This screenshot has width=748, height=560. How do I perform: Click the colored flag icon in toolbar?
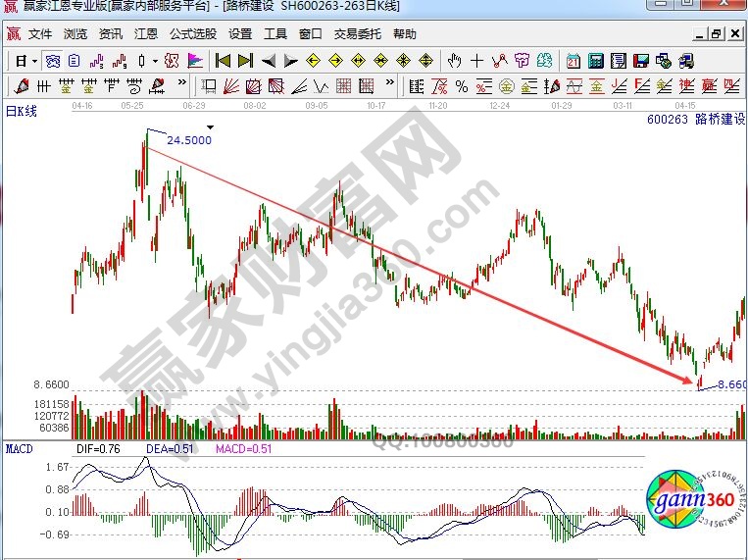click(x=194, y=61)
